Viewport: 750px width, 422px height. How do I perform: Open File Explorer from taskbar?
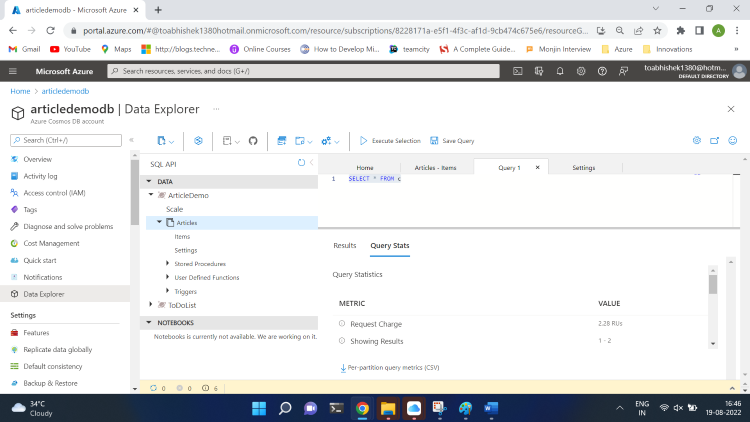point(388,408)
